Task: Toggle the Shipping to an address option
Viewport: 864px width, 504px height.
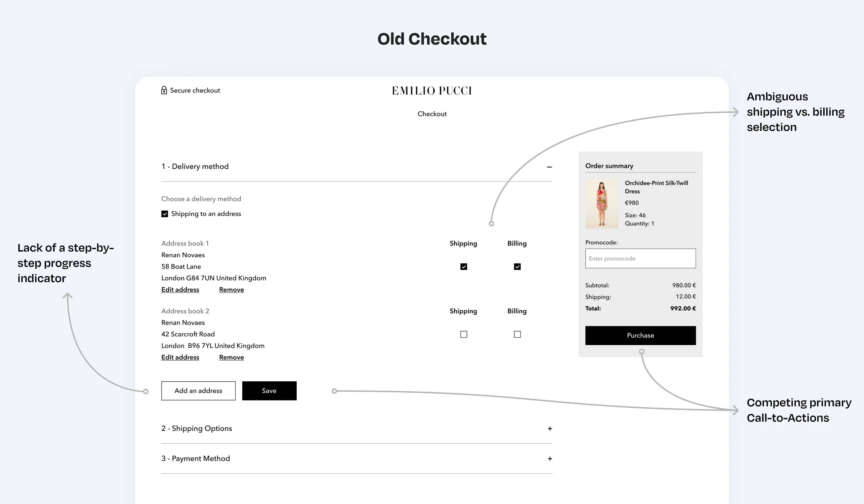Action: (164, 214)
